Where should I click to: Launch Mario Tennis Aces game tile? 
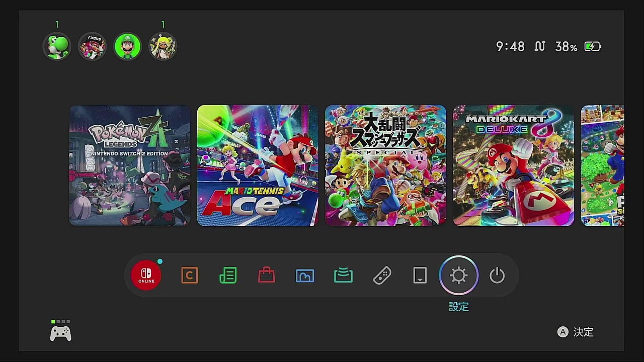[x=258, y=165]
